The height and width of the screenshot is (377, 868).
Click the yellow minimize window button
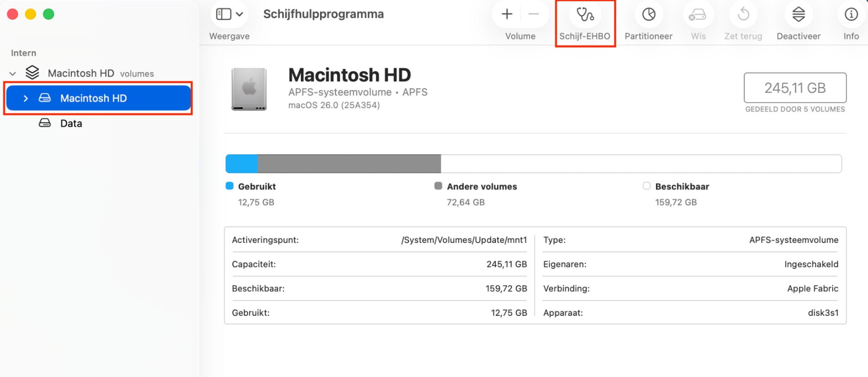coord(30,14)
